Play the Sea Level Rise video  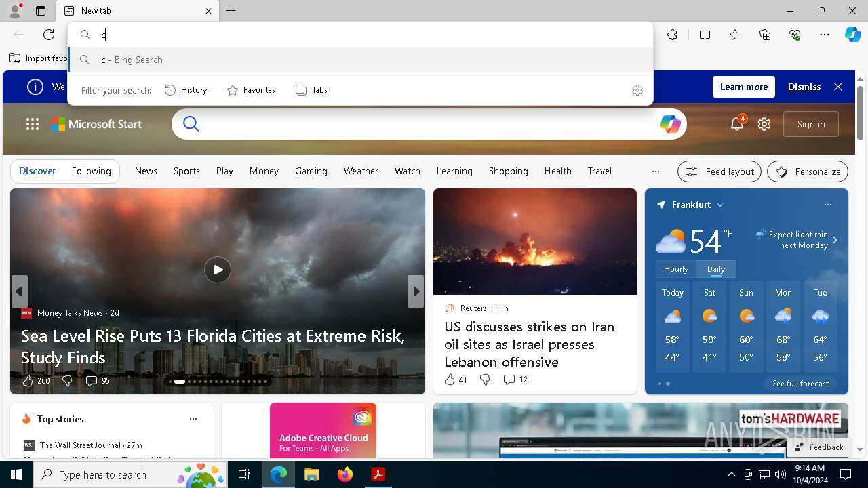(x=218, y=270)
